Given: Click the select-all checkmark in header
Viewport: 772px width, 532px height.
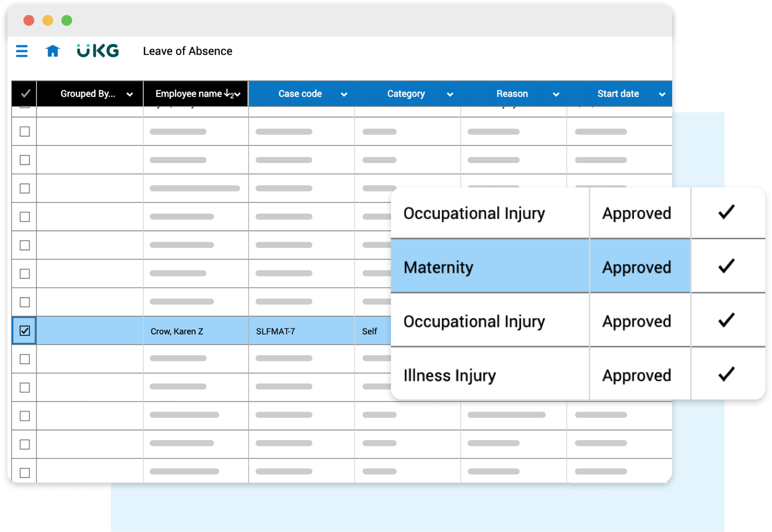Looking at the screenshot, I should pyautogui.click(x=25, y=94).
